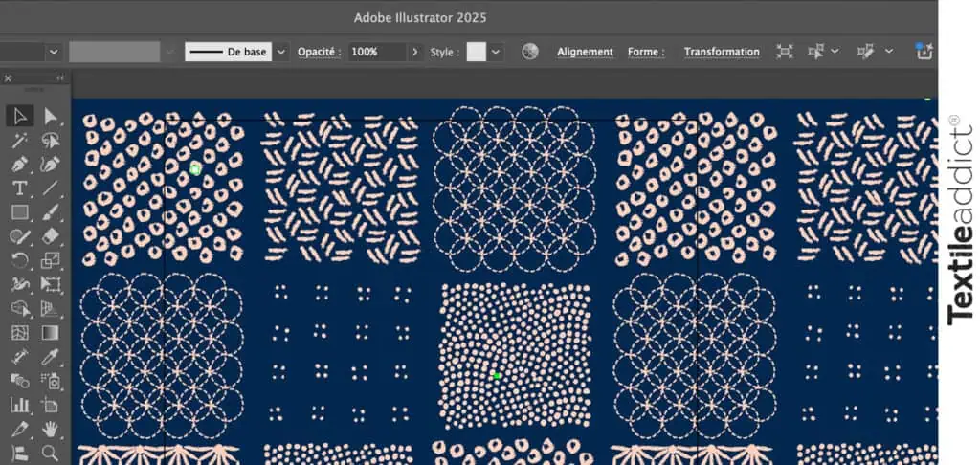The height and width of the screenshot is (465, 980).
Task: Select the Artboard tool
Action: coord(51,405)
